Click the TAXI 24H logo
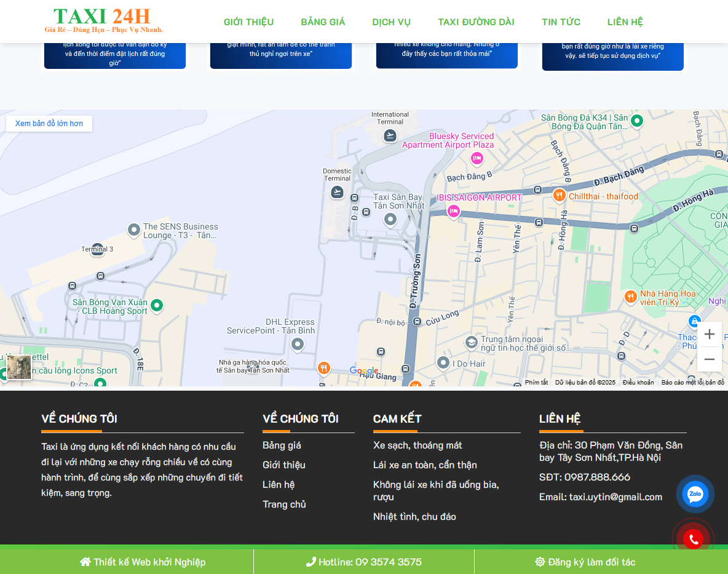The width and height of the screenshot is (728, 574). 103,20
